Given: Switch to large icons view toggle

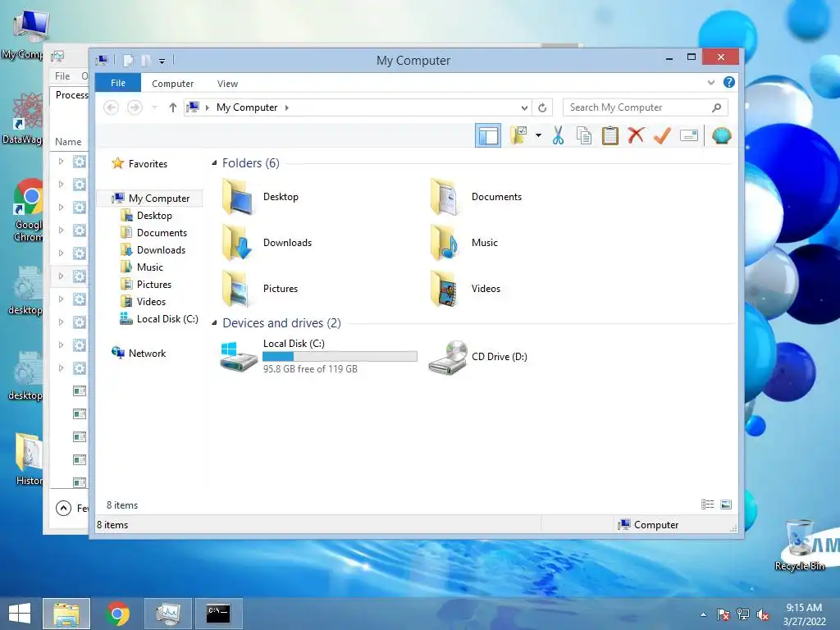Looking at the screenshot, I should [x=726, y=504].
